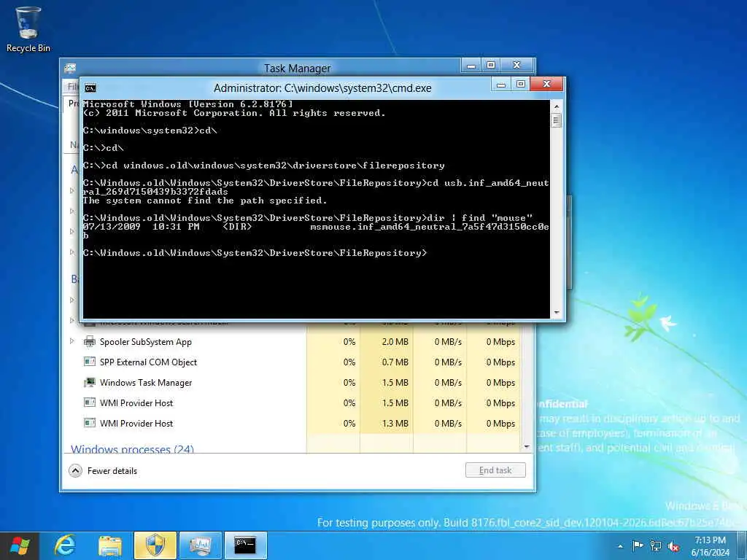The width and height of the screenshot is (747, 560).
Task: Click second WMI Provider Host icon, 1.3 MB row
Action: (x=89, y=424)
